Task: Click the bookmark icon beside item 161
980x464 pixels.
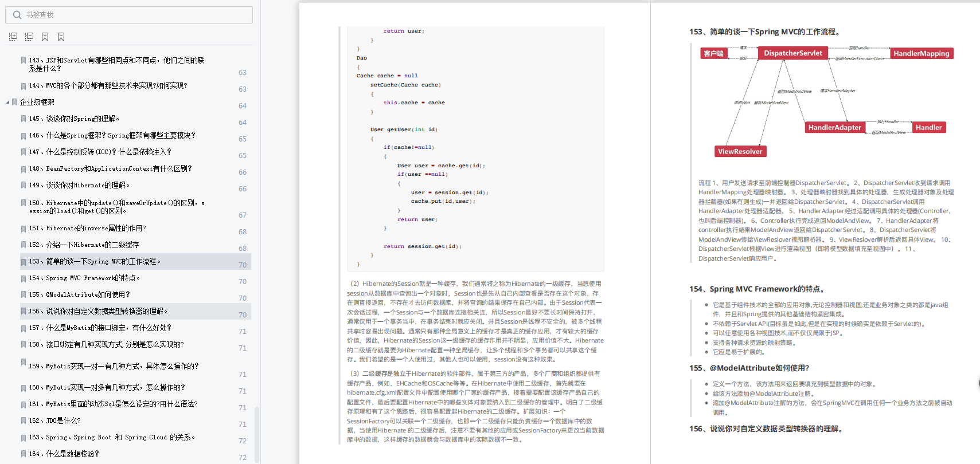Action: click(24, 404)
